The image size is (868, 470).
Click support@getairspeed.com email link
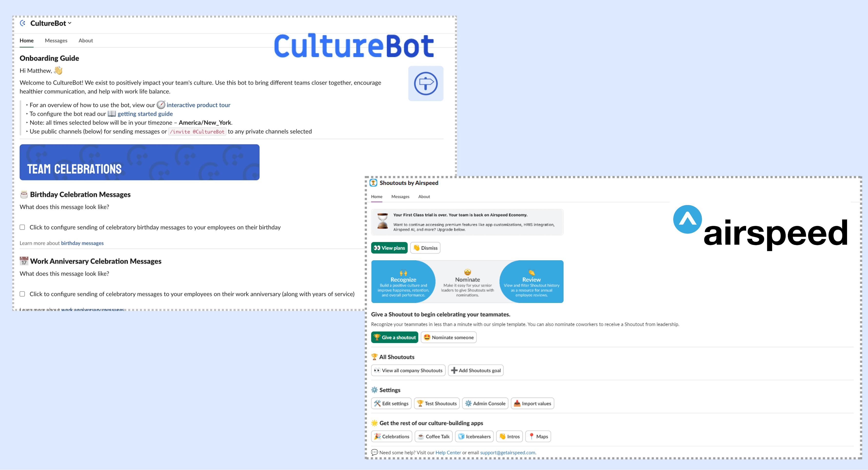click(507, 452)
